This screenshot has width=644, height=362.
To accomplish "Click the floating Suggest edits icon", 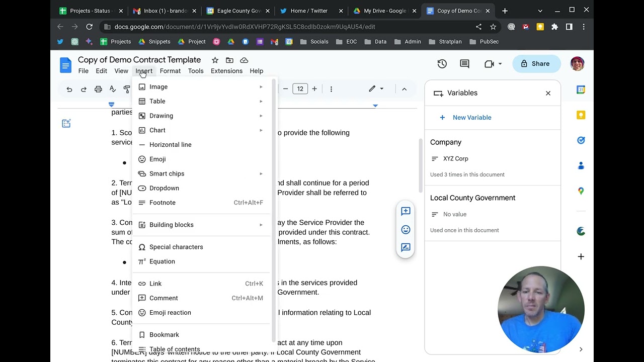I will (406, 247).
